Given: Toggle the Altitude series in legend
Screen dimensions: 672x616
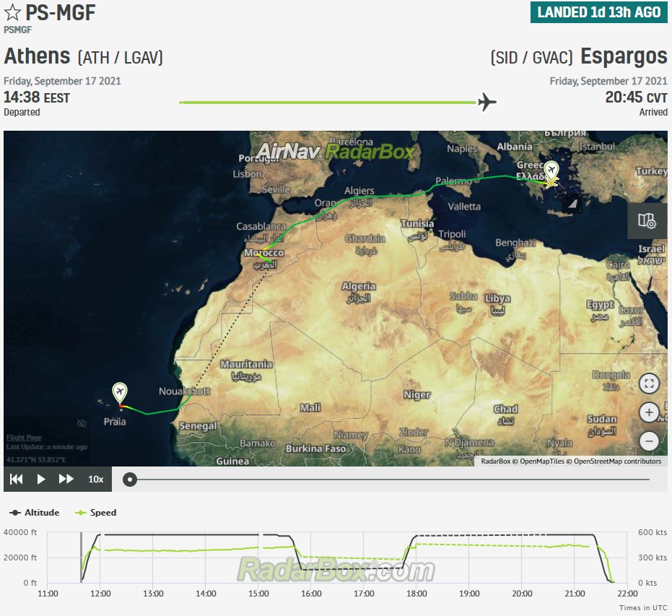Looking at the screenshot, I should (35, 513).
